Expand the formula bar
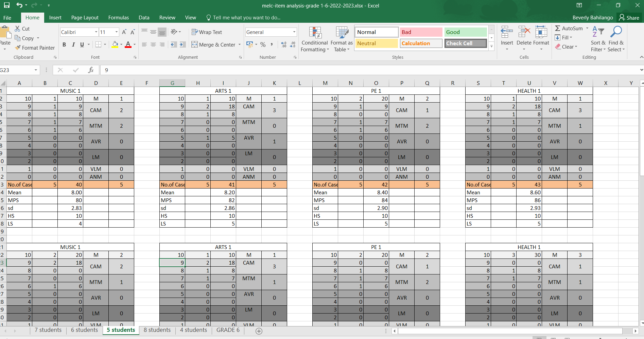Screen dimensions: 644x339 pyautogui.click(x=641, y=70)
